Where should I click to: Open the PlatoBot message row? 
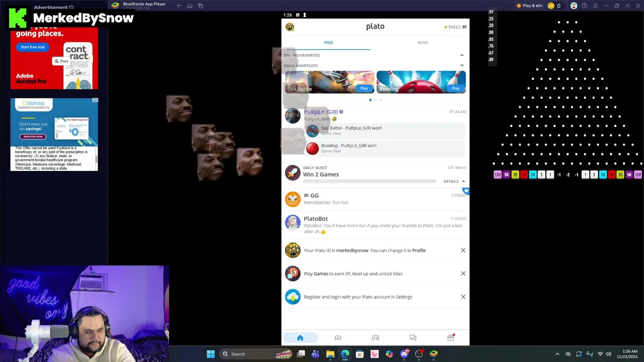coord(375,224)
